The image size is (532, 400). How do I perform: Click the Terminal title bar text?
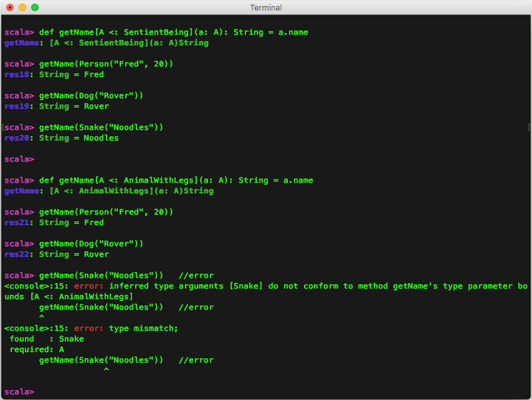[265, 7]
